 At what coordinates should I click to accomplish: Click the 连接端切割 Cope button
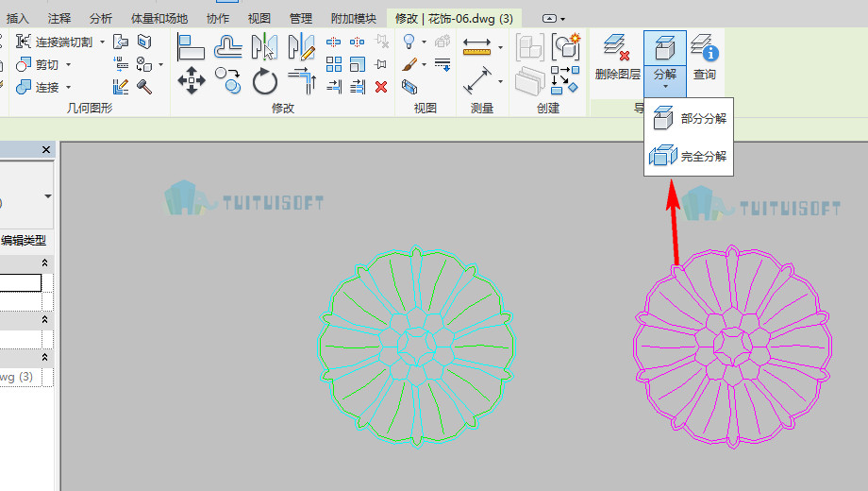click(x=55, y=42)
